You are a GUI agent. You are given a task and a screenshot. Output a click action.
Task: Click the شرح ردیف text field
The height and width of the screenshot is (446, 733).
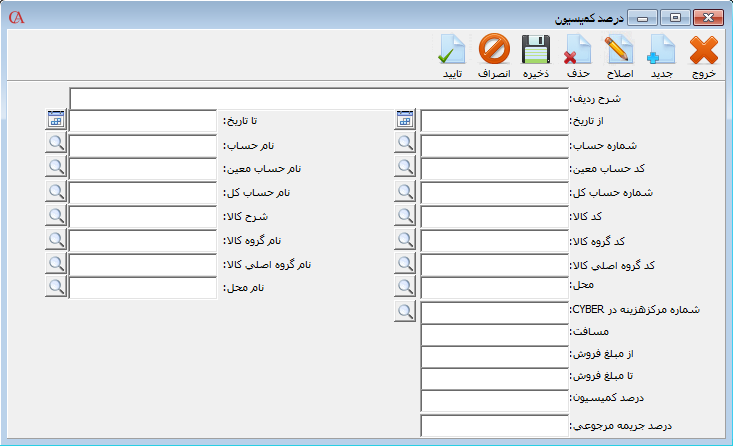[318, 98]
